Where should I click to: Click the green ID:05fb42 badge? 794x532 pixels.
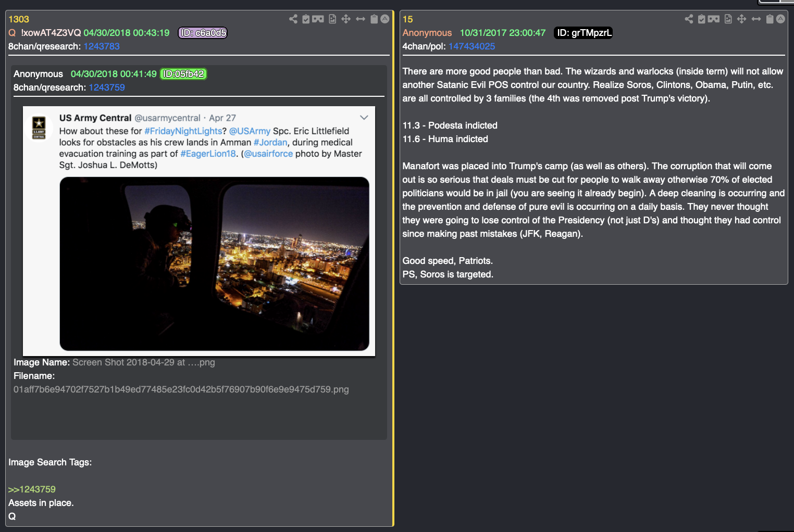183,74
